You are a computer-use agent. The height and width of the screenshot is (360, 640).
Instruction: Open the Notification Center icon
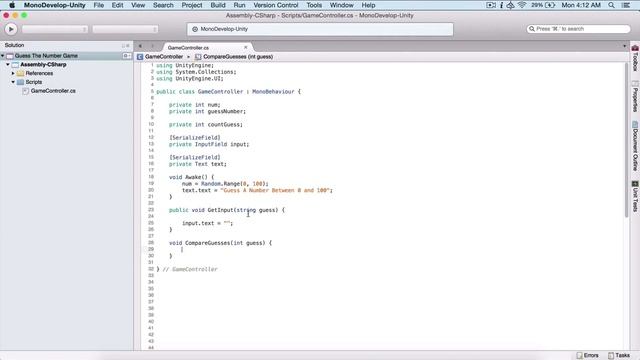click(626, 5)
